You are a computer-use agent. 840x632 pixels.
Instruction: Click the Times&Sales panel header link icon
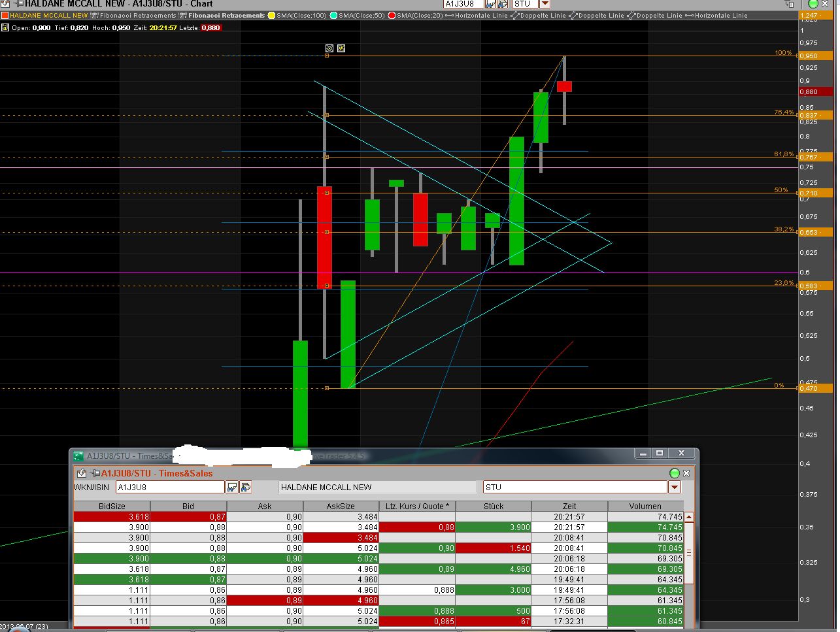(x=81, y=473)
